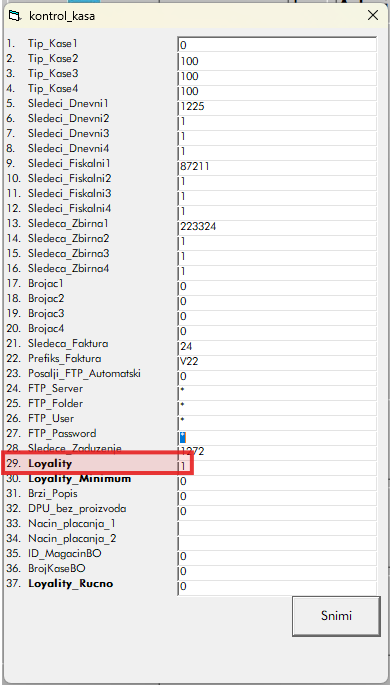
Task: Click the 'kontrol_kasa' title text
Action: pos(62,17)
